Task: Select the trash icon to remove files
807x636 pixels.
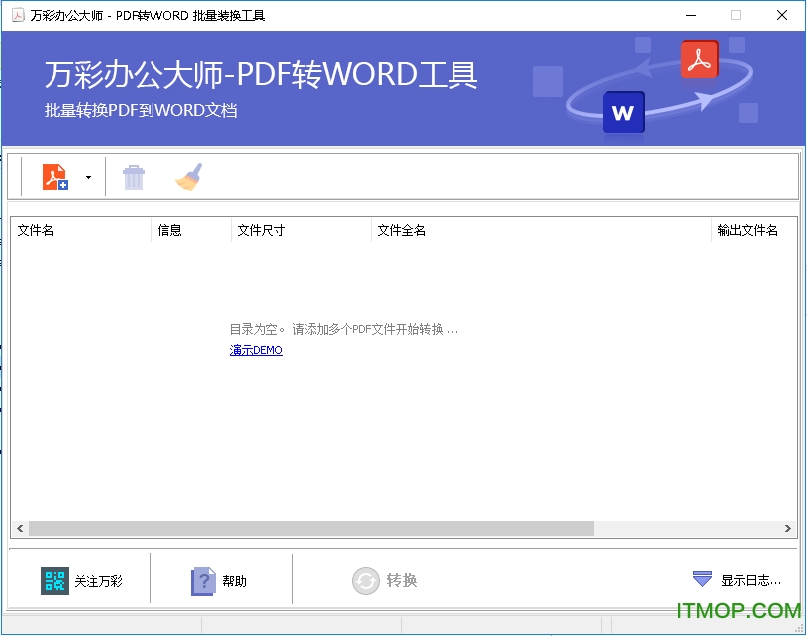Action: coord(133,176)
